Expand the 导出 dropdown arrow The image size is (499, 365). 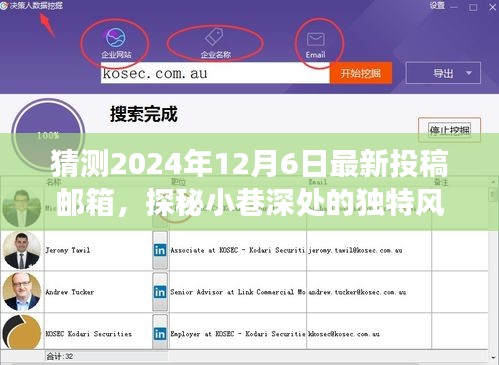[x=469, y=73]
